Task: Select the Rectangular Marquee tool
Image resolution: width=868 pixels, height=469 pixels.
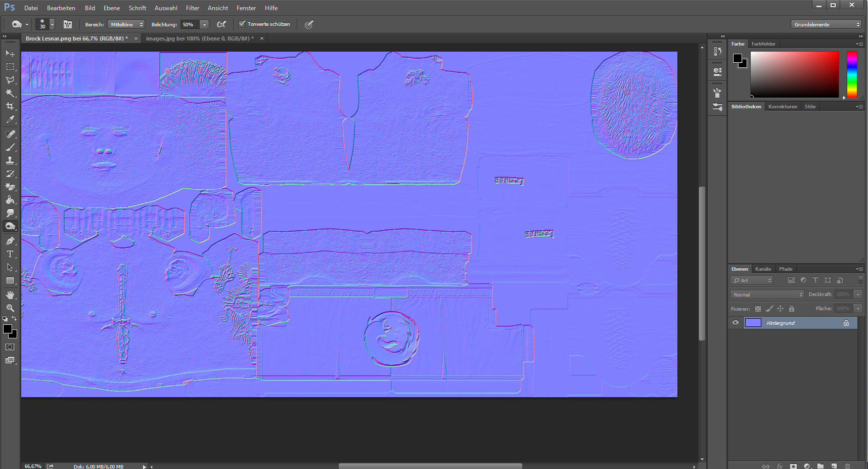Action: point(10,66)
